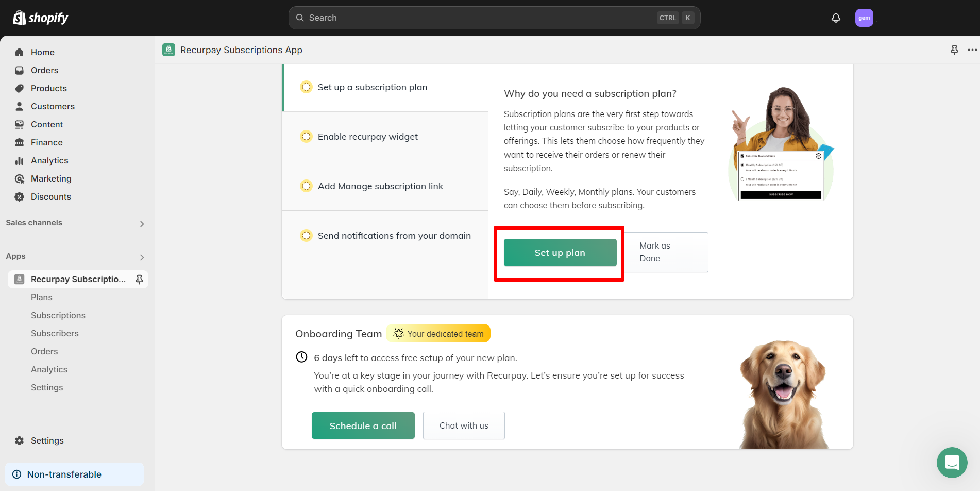Viewport: 980px width, 491px height.
Task: Click the Schedule a call button
Action: tap(363, 425)
